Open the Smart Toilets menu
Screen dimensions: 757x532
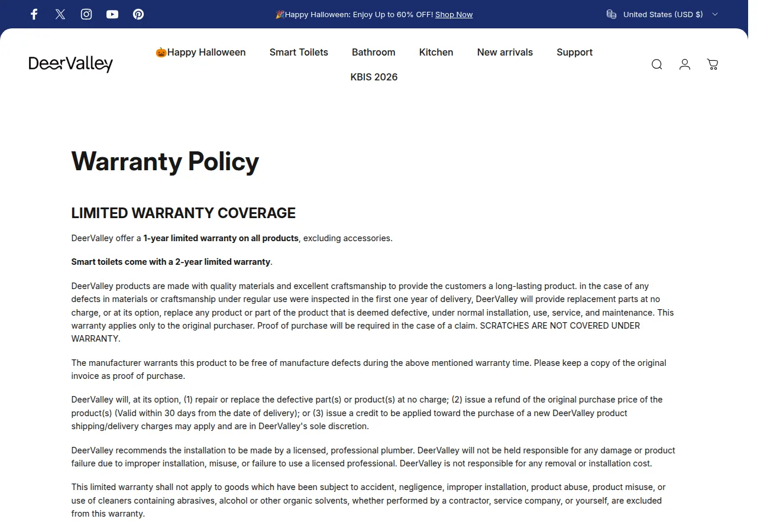click(299, 52)
